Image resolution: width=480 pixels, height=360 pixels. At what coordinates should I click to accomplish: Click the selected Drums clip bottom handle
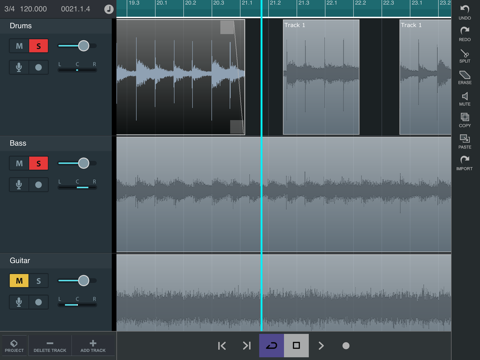pyautogui.click(x=237, y=127)
